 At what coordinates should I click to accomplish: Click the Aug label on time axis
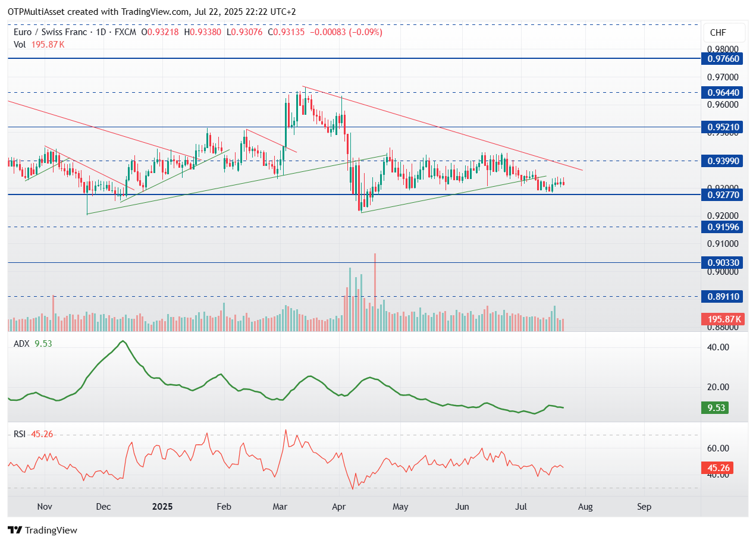click(585, 507)
